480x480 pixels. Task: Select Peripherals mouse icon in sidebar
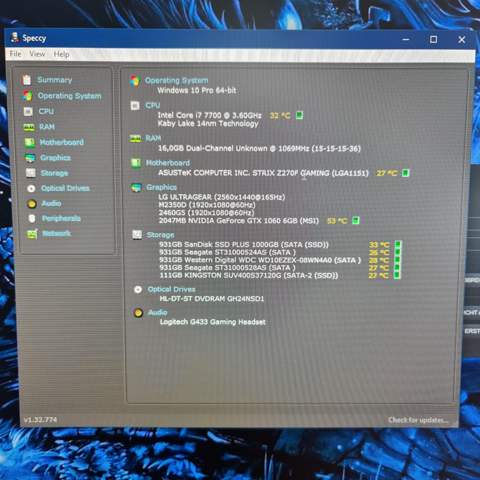(x=32, y=219)
